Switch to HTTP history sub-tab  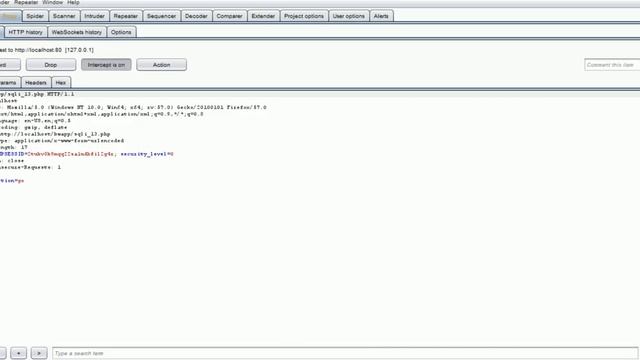25,32
